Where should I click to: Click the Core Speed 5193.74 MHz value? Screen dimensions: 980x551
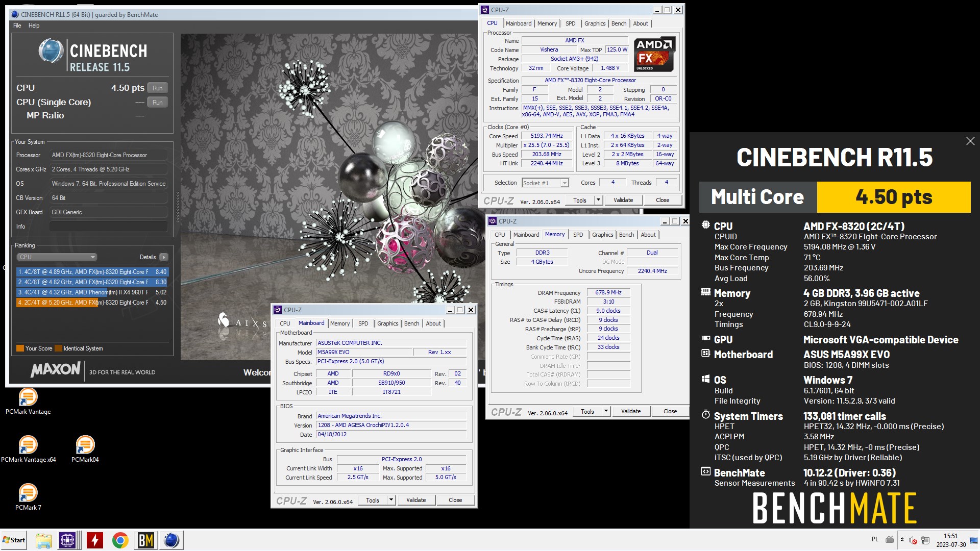point(547,136)
